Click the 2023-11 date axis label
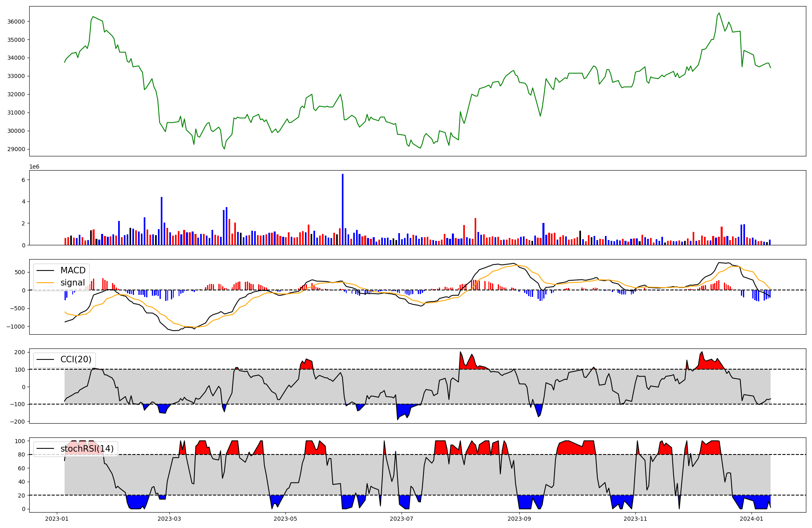 click(635, 519)
